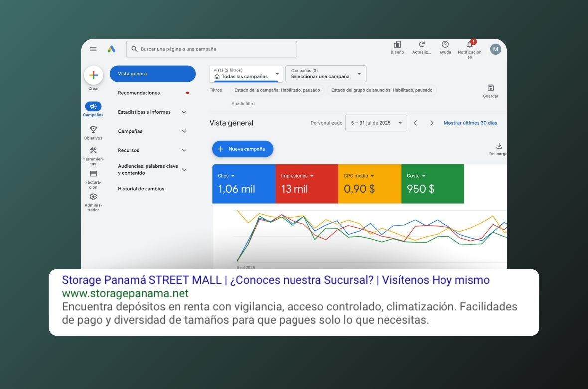Viewport: 588px width, 389px height.
Task: Click Mostrar últimos 30 días link
Action: pyautogui.click(x=470, y=123)
